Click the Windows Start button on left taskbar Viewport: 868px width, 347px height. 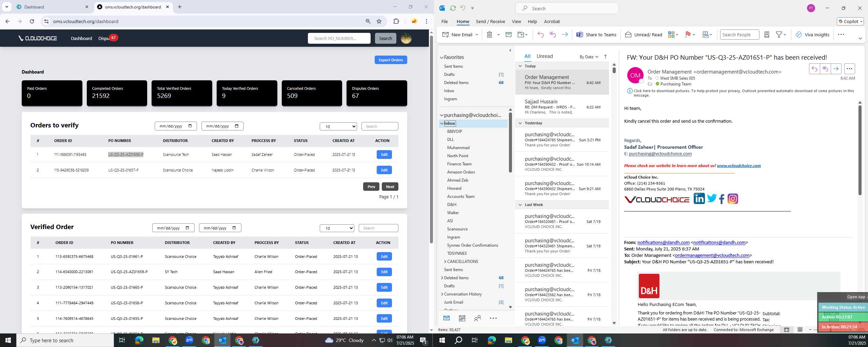coord(8,340)
